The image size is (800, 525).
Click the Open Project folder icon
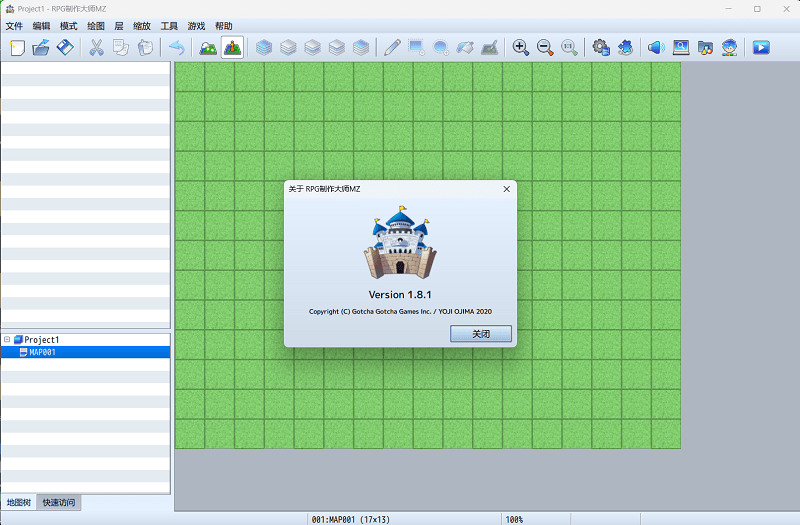[x=41, y=47]
